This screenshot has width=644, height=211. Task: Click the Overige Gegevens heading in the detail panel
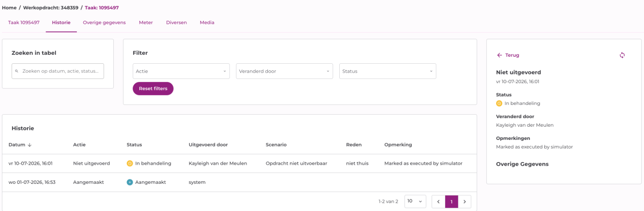[522, 164]
